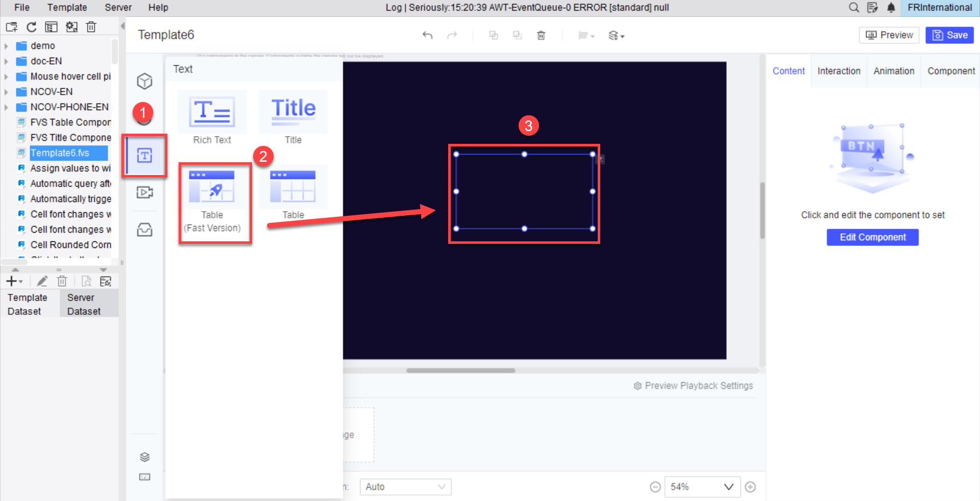
Task: Open the File menu
Action: pos(22,8)
